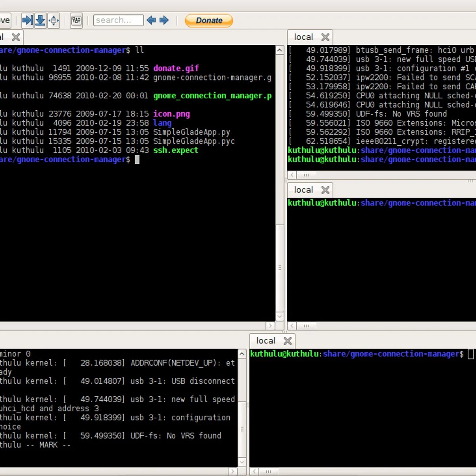Click the ADDRCONF(NETDEV_UP) log line

[x=117, y=363]
